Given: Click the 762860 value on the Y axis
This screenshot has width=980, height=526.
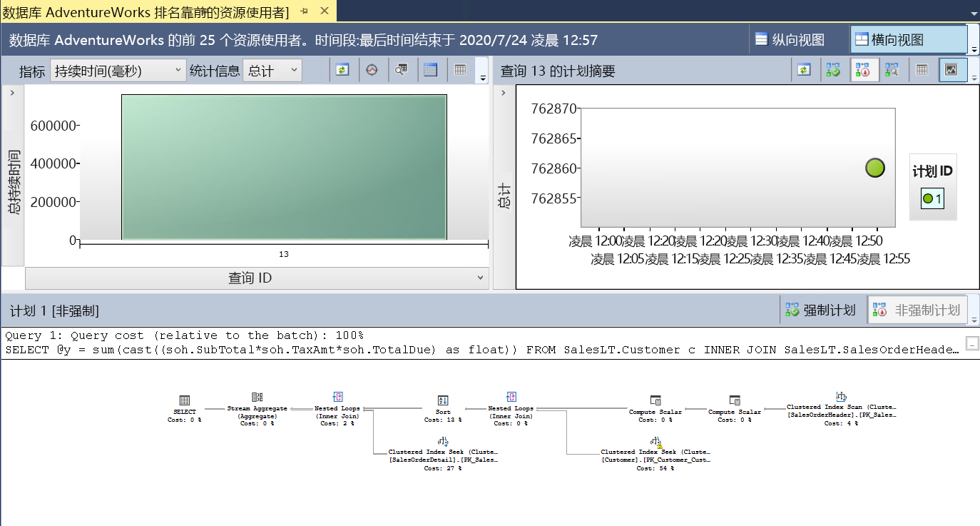Looking at the screenshot, I should [554, 168].
